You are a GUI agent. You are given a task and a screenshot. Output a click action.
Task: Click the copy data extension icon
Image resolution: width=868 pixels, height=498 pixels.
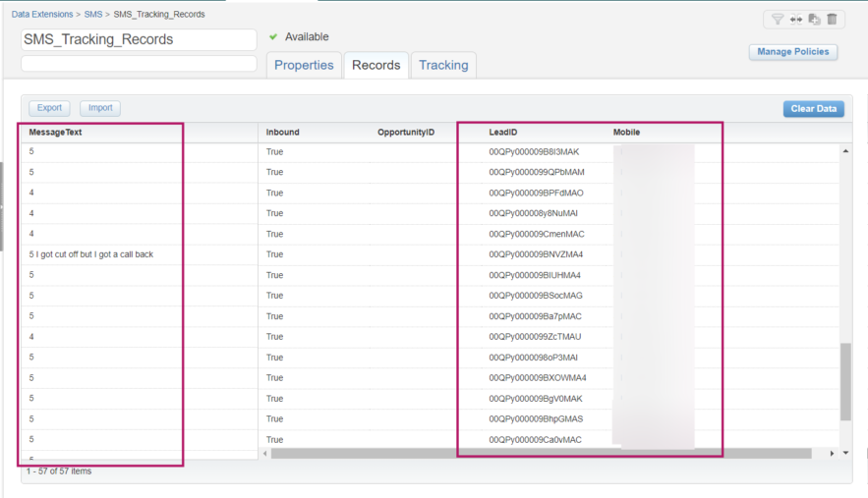pyautogui.click(x=814, y=20)
